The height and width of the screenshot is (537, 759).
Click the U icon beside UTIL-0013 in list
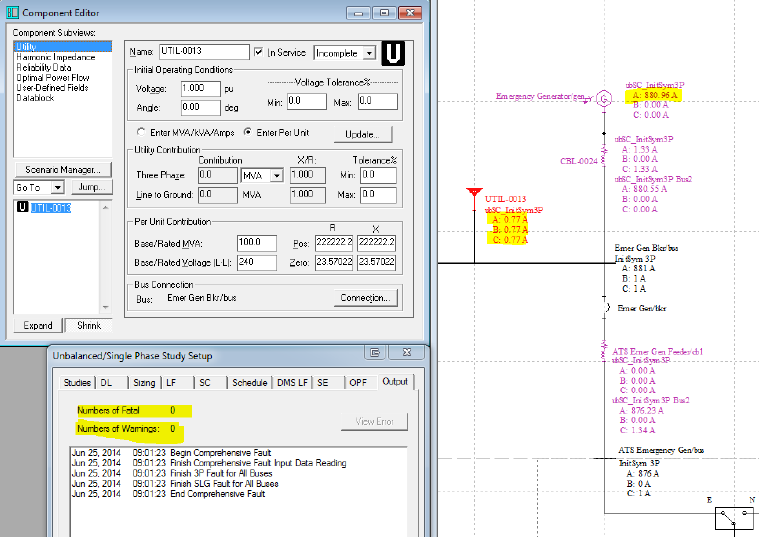point(22,208)
